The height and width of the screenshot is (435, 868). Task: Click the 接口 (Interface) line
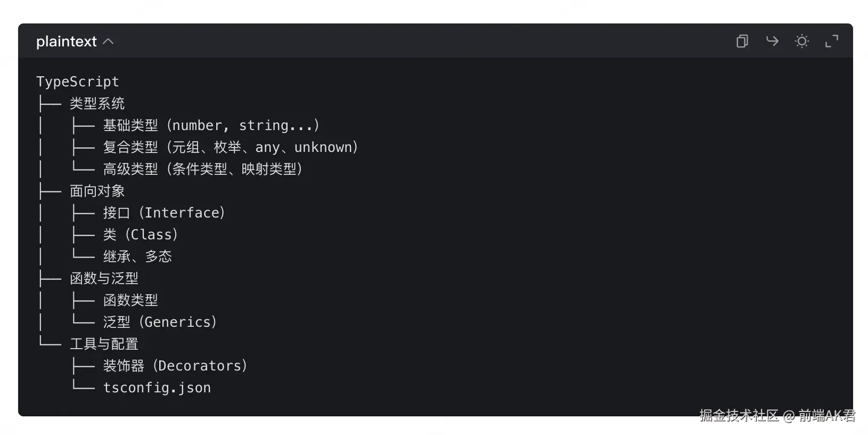click(x=164, y=213)
